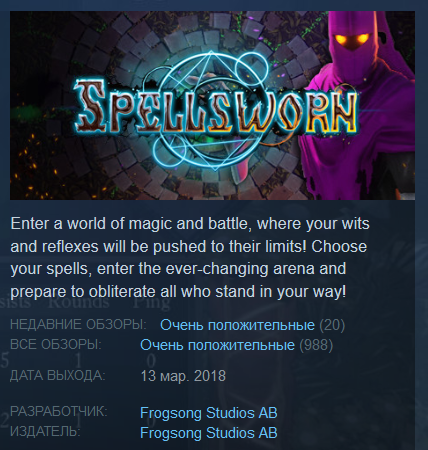Click the release date 13 мар. 2018

pyautogui.click(x=183, y=376)
